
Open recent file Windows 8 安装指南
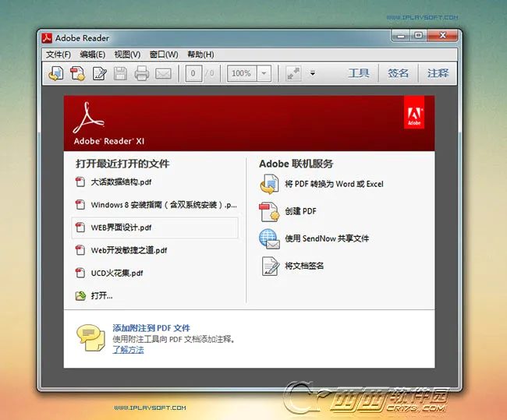click(x=164, y=205)
